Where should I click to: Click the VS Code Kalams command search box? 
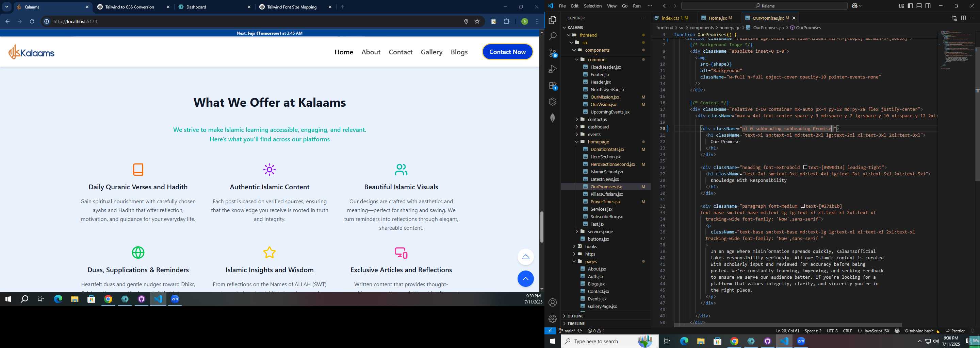(764, 6)
